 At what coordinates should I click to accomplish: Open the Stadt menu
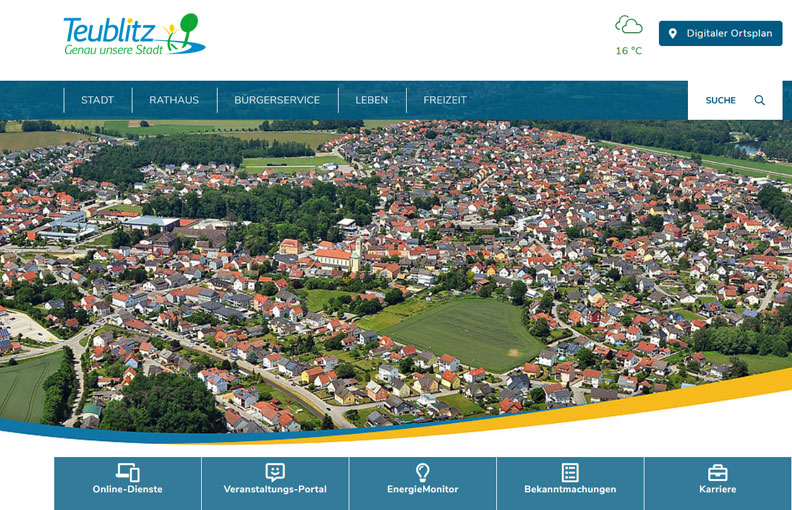(x=97, y=101)
